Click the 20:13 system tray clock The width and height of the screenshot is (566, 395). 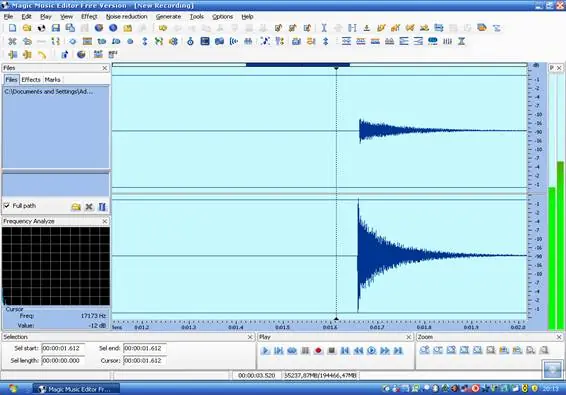tap(550, 389)
